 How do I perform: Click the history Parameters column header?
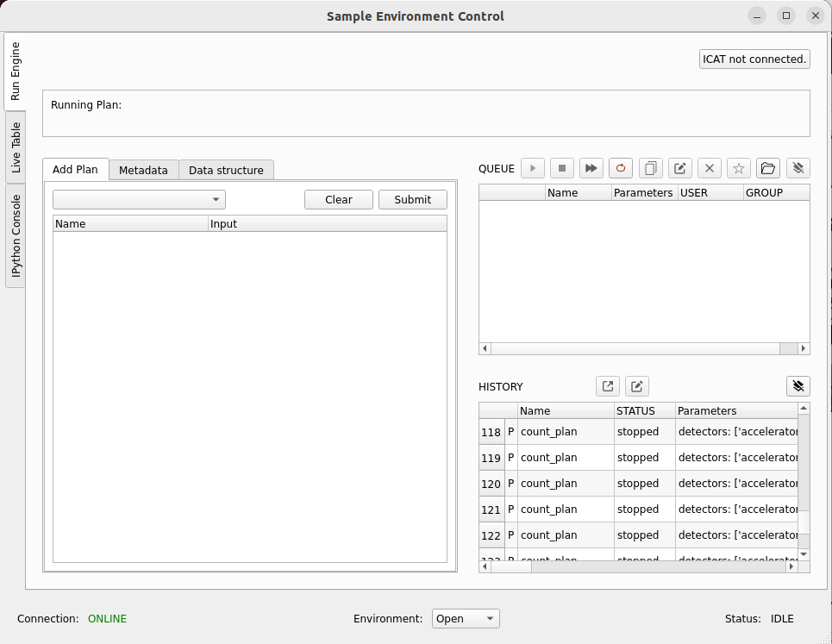736,410
